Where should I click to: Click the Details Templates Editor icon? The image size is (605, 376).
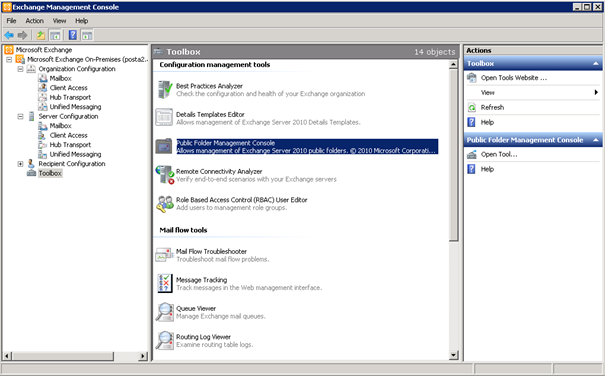(164, 117)
